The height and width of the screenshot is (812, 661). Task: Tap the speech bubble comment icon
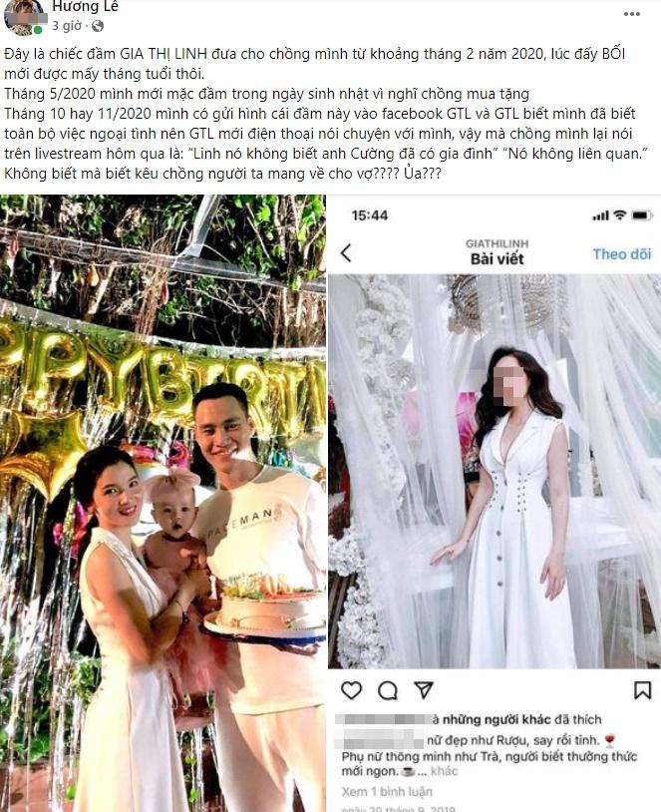pyautogui.click(x=387, y=689)
